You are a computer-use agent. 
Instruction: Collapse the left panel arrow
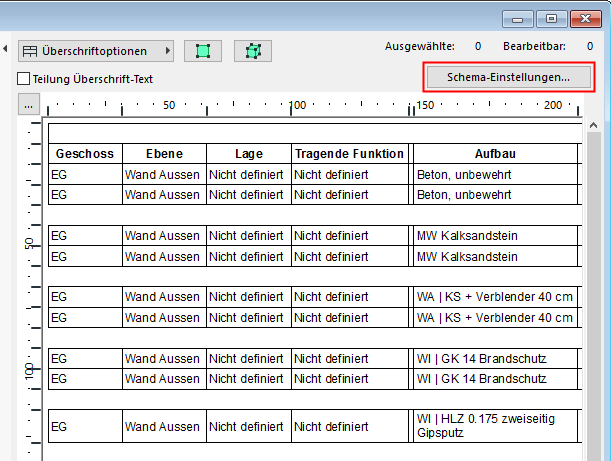[5, 49]
